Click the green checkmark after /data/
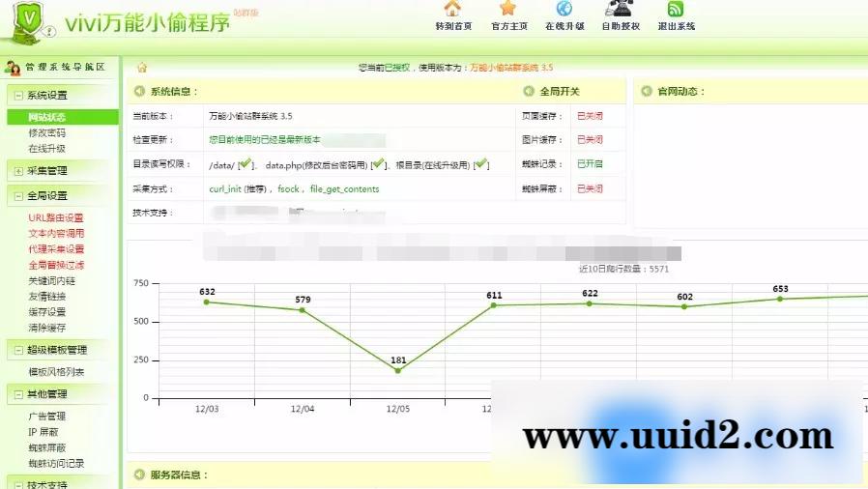The image size is (868, 489). 246,163
